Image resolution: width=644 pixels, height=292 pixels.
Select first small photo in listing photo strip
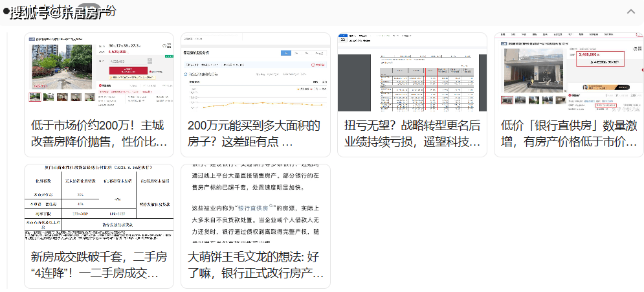35,97
